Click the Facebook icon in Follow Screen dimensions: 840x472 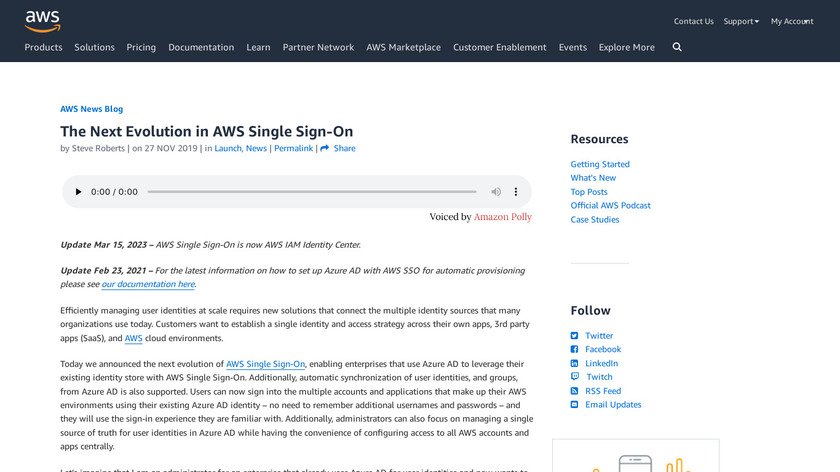pyautogui.click(x=574, y=349)
